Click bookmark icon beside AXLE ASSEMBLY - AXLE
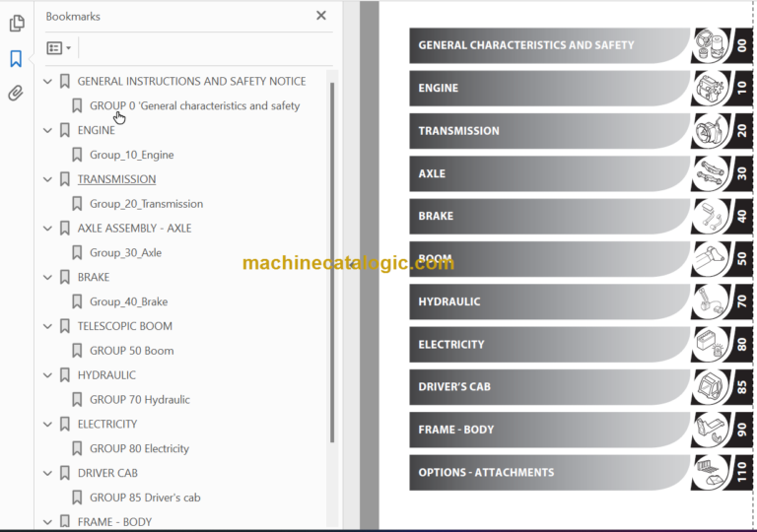 point(65,228)
